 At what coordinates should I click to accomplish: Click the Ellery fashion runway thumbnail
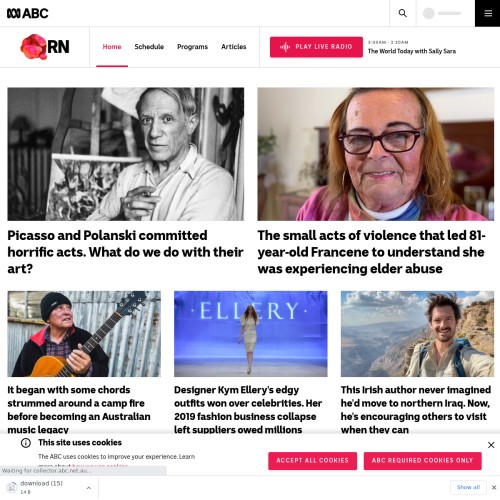(251, 334)
